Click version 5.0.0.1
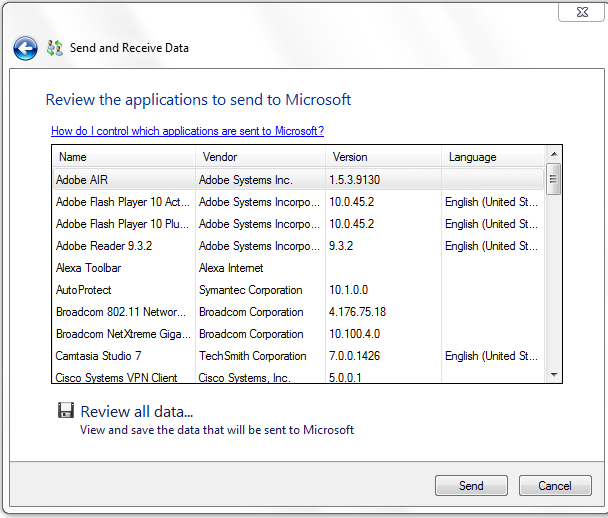Viewport: 608px width, 518px height. [345, 377]
